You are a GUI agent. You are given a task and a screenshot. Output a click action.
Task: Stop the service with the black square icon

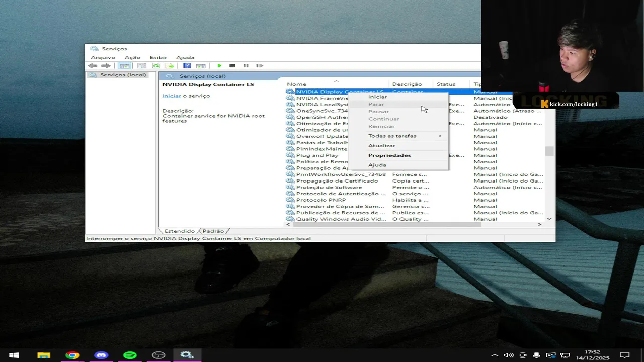coord(232,66)
